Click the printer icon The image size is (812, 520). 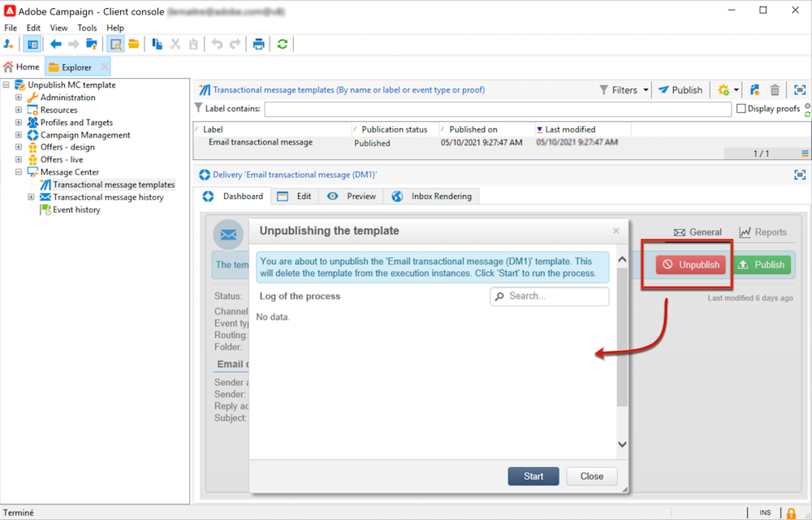[258, 45]
